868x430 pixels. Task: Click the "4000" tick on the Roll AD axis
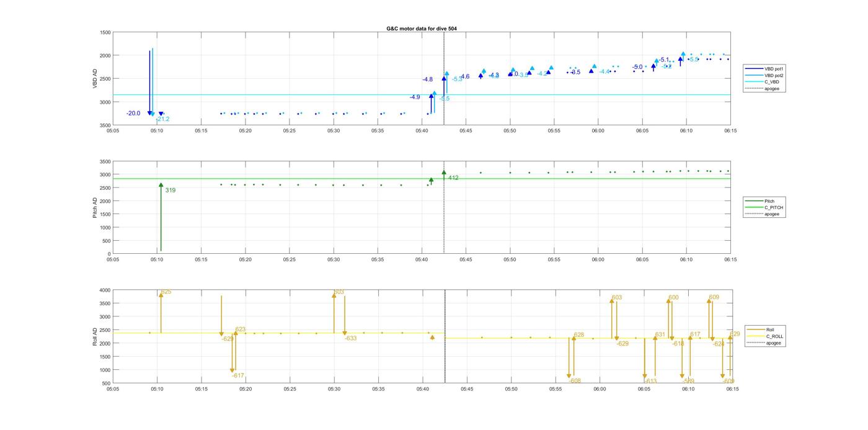pyautogui.click(x=104, y=290)
